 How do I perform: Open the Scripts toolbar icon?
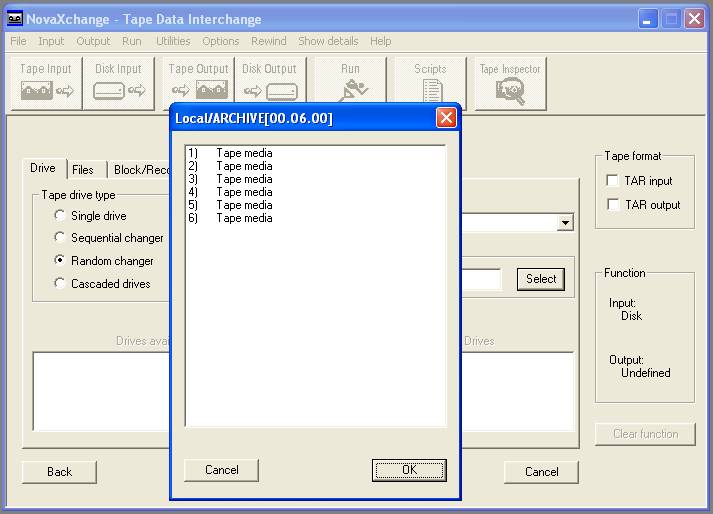click(430, 83)
